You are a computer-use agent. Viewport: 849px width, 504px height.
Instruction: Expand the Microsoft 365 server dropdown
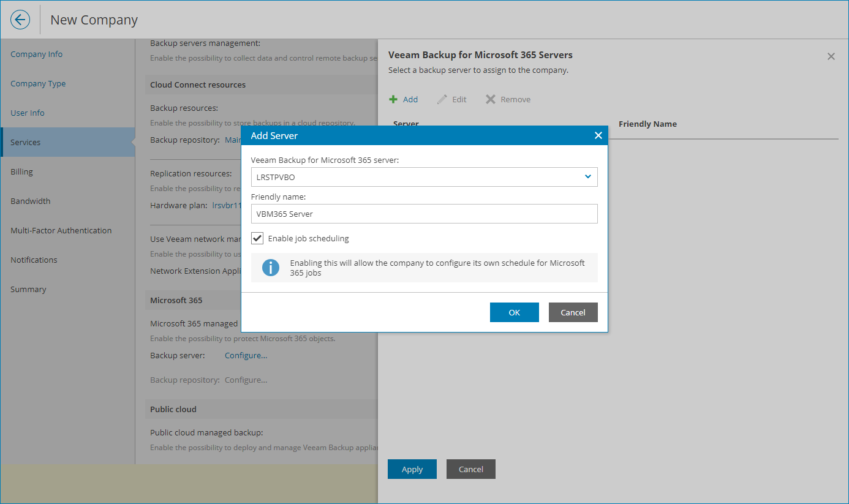pyautogui.click(x=587, y=177)
